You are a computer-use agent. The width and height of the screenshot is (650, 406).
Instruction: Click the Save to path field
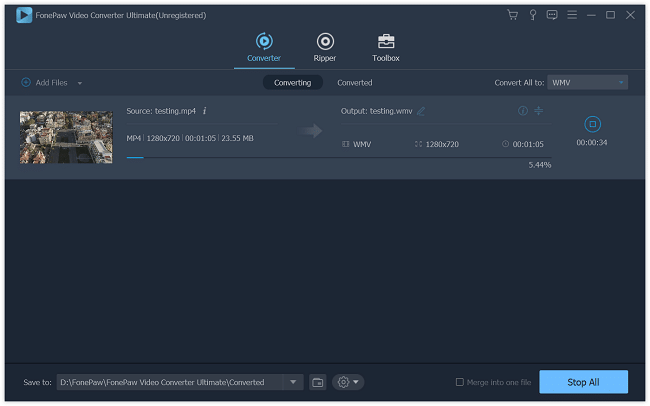point(170,382)
